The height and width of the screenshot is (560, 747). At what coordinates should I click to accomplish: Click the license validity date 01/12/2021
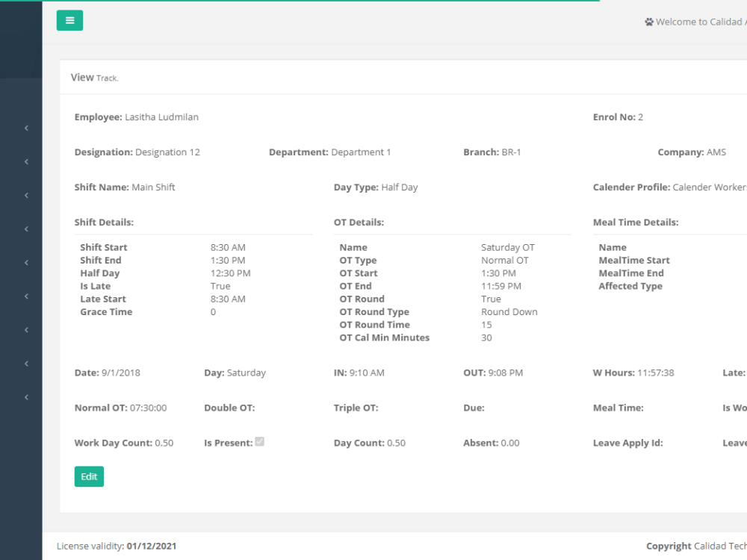click(152, 546)
